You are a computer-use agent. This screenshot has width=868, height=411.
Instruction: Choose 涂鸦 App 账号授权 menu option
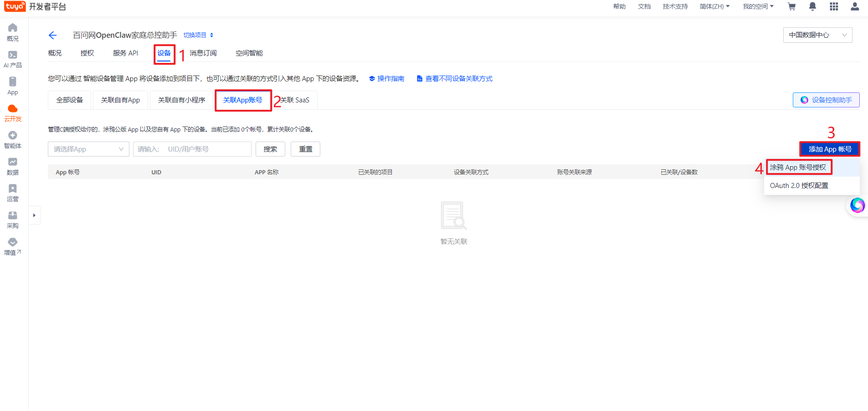click(x=798, y=167)
